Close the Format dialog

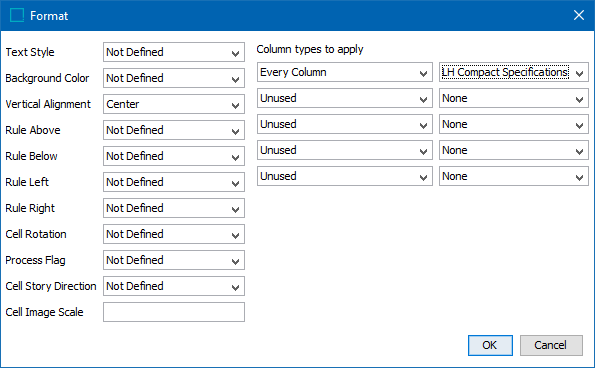(579, 15)
